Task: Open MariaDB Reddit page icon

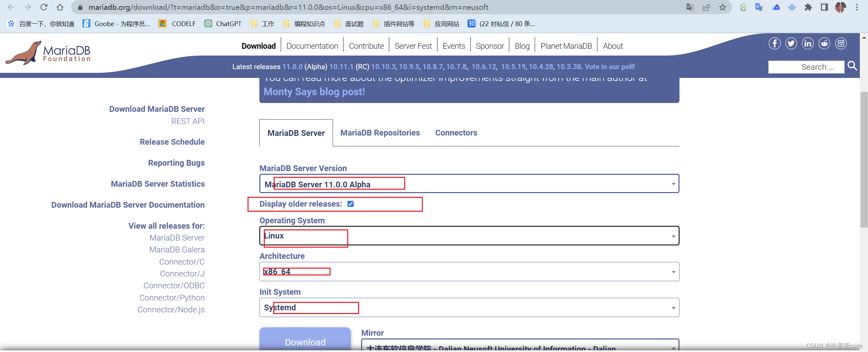Action: click(x=824, y=43)
